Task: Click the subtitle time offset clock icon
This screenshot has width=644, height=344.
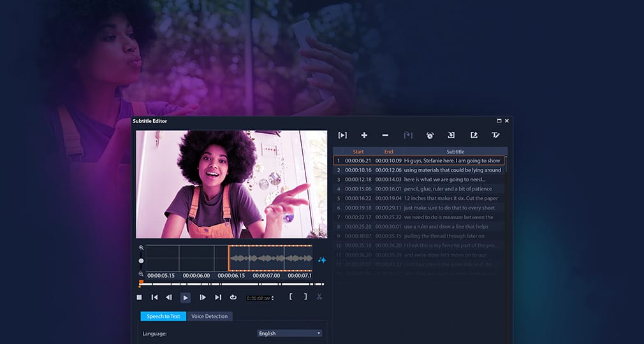Action: pyautogui.click(x=430, y=135)
